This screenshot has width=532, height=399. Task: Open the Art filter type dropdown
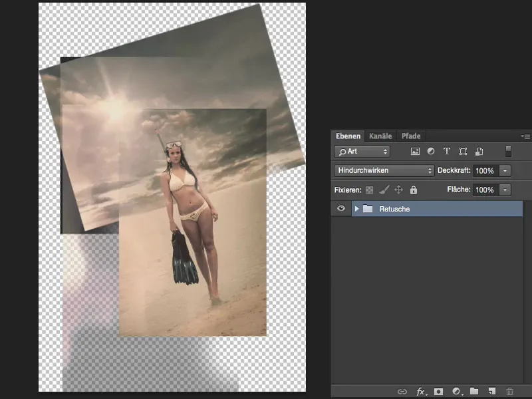(362, 152)
